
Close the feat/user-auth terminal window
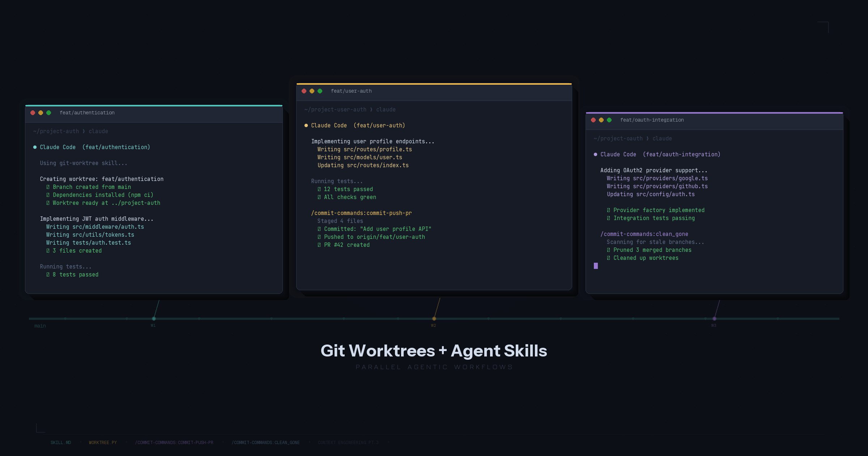point(304,91)
